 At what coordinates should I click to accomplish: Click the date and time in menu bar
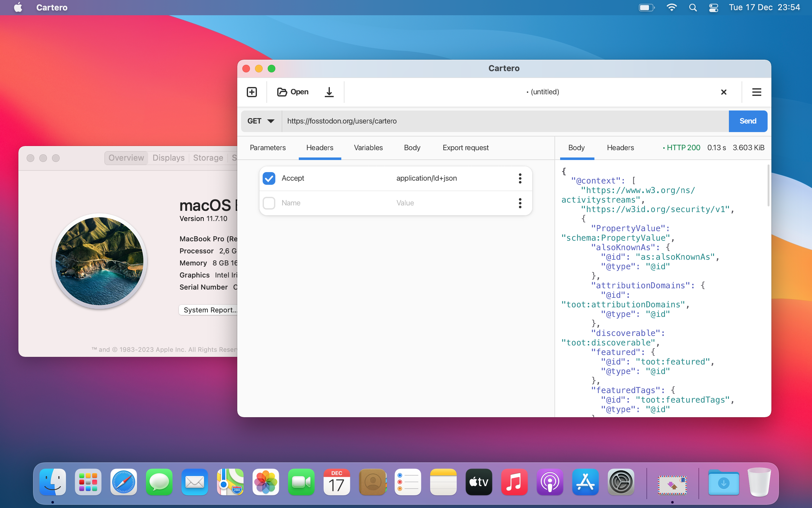pos(764,7)
